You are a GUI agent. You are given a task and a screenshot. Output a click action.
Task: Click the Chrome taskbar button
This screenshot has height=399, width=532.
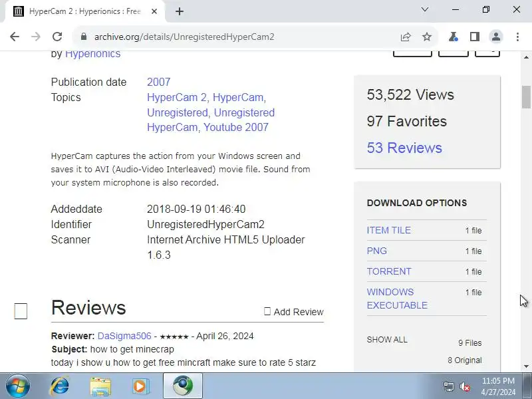[x=183, y=386]
